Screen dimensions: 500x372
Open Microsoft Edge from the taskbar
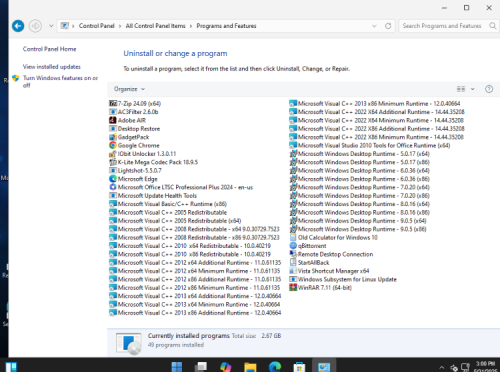275,367
